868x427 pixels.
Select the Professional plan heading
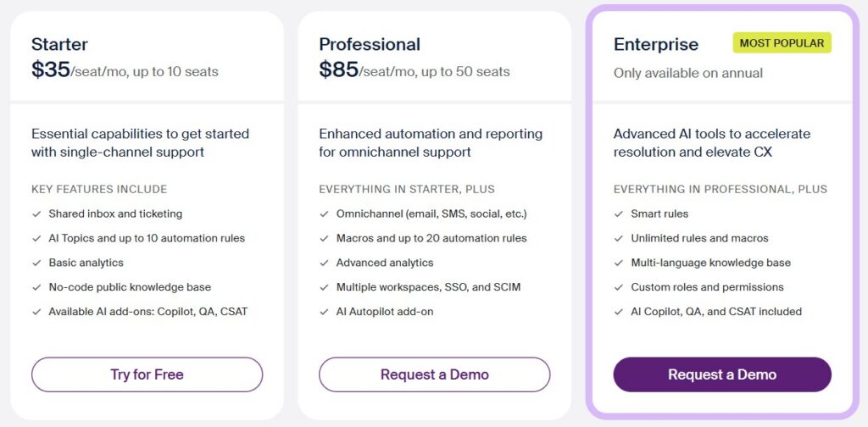pyautogui.click(x=370, y=44)
